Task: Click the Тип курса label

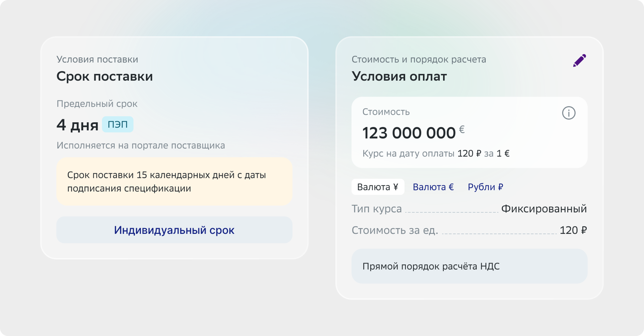Action: [x=377, y=208]
